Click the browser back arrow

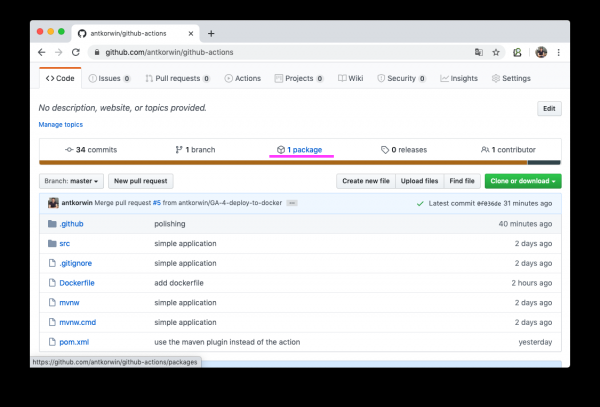tap(42, 52)
